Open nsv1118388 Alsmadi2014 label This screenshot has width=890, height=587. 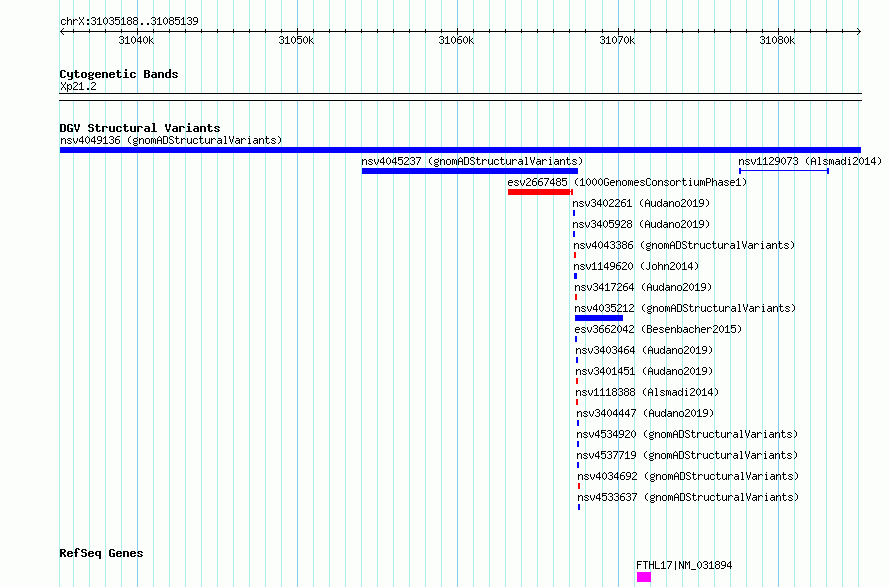647,392
